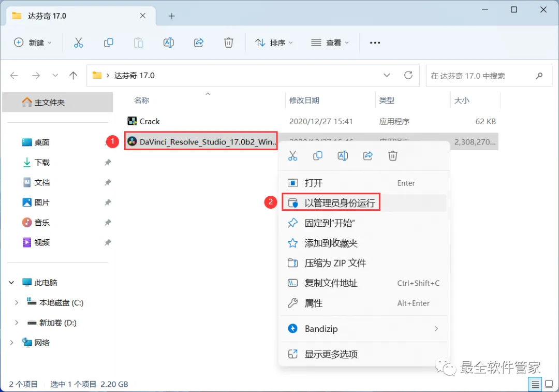Click the Share icon in the toolbar
This screenshot has height=392, width=559.
(199, 43)
